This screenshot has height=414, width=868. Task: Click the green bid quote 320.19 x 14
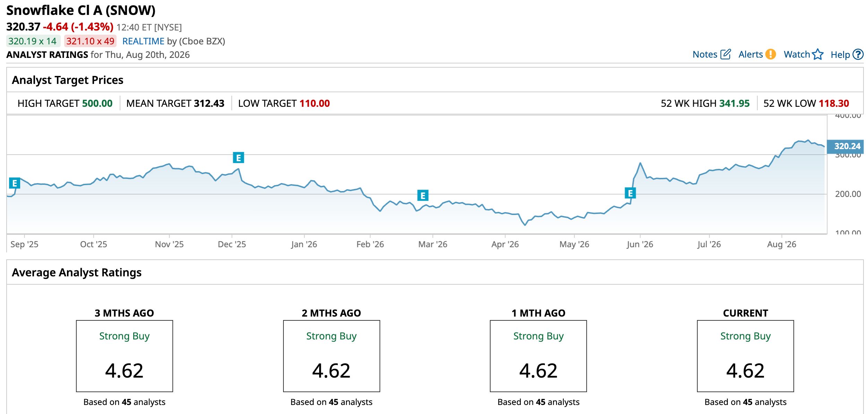[33, 41]
